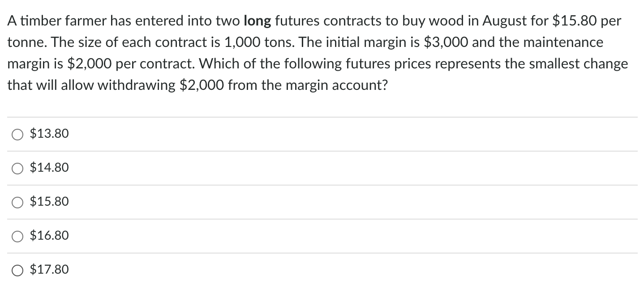This screenshot has width=644, height=296.
Task: Click the $15.80 answer label
Action: coord(49,202)
